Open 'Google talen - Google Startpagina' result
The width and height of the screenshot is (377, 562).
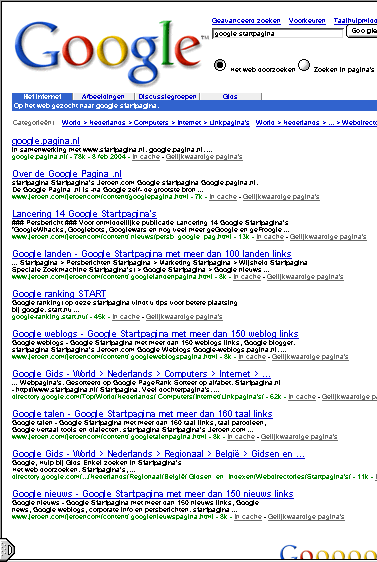142,414
